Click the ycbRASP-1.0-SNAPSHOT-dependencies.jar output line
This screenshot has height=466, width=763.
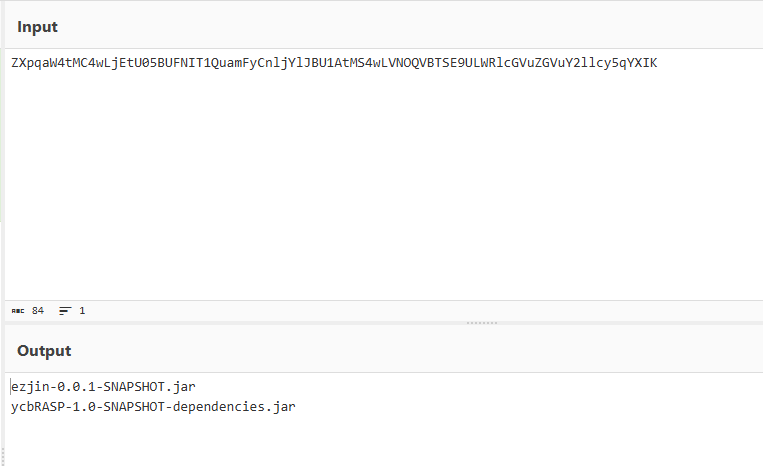point(153,406)
